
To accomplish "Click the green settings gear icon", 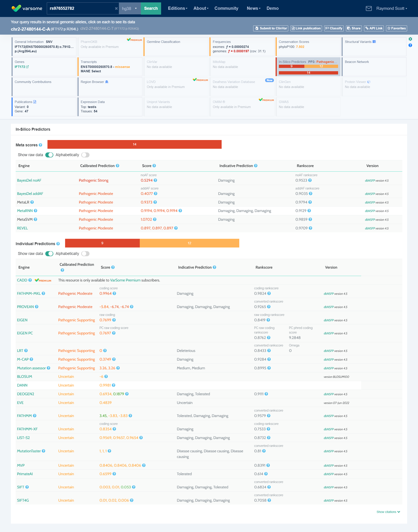I will [410, 39].
